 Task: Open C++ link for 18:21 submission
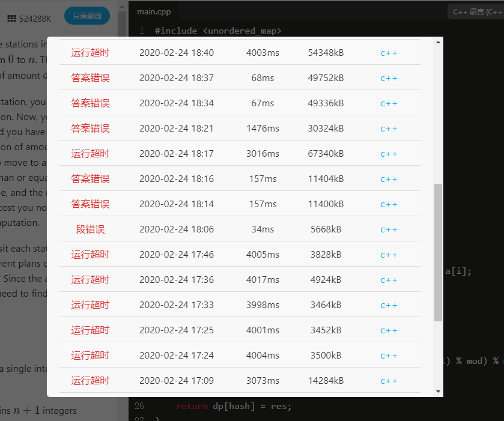[389, 129]
